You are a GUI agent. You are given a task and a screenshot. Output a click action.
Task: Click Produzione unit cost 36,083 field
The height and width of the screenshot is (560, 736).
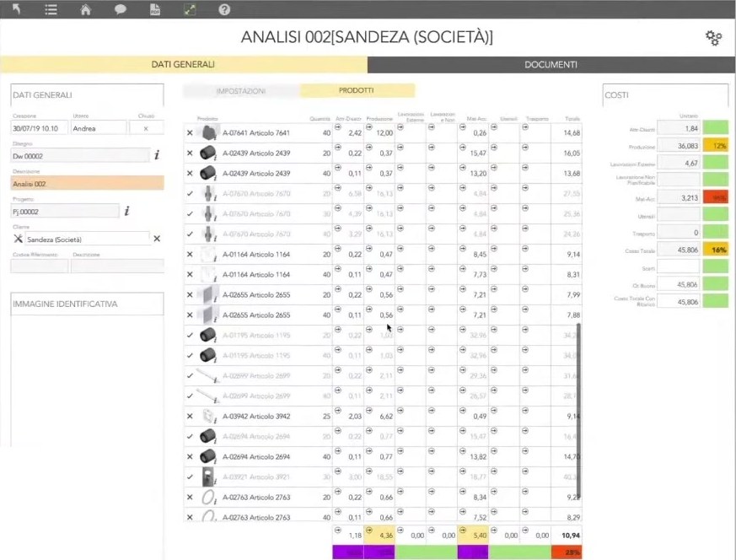[x=679, y=146]
